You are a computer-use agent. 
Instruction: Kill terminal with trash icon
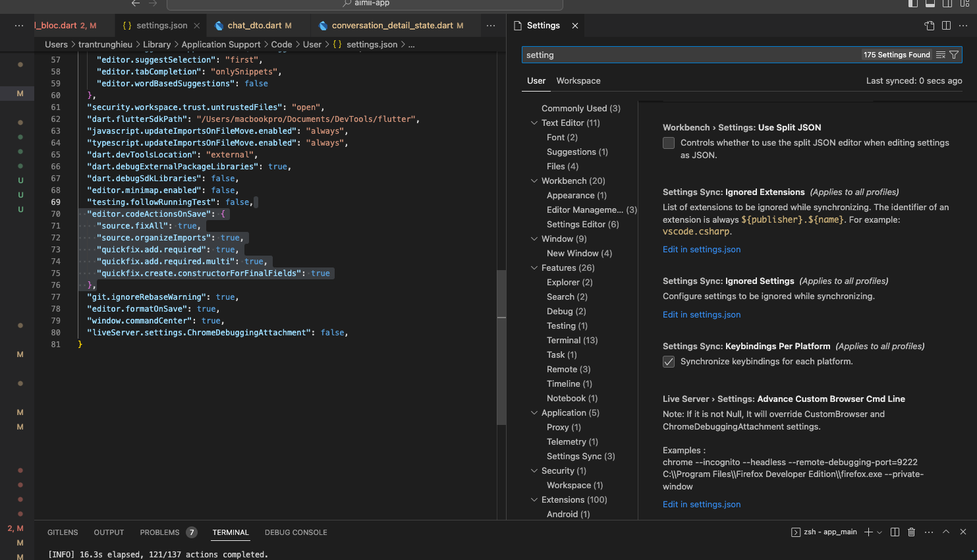pyautogui.click(x=912, y=532)
